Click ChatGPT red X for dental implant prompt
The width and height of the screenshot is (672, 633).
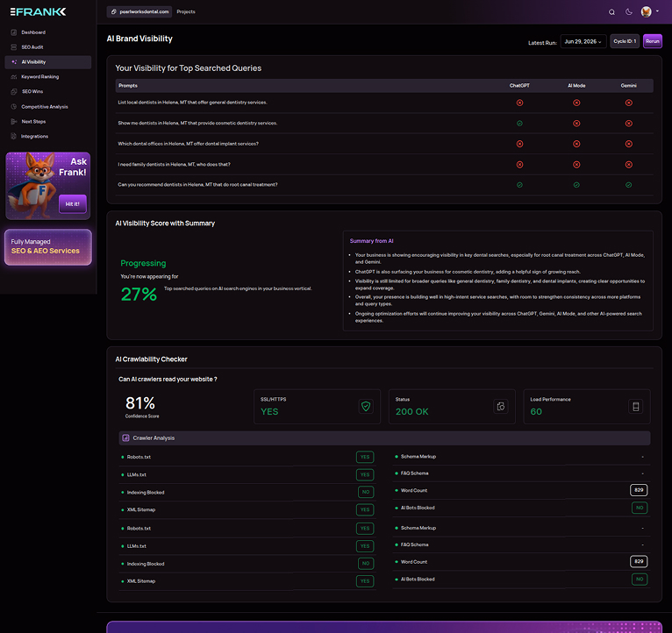(519, 144)
